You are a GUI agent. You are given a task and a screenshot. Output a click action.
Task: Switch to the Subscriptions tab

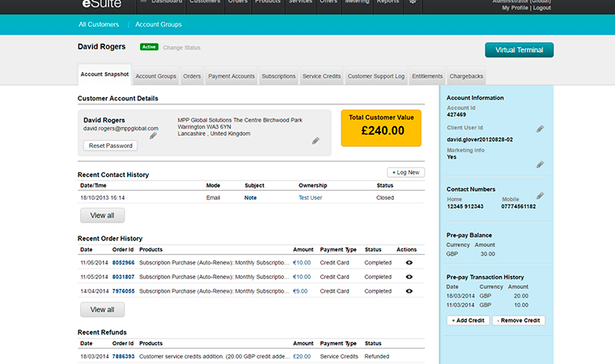pyautogui.click(x=279, y=76)
